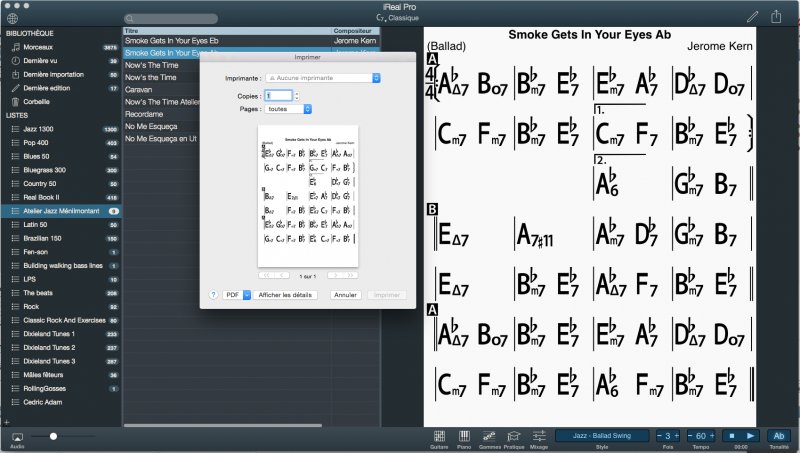
Task: Click the Copies input field
Action: coord(279,95)
